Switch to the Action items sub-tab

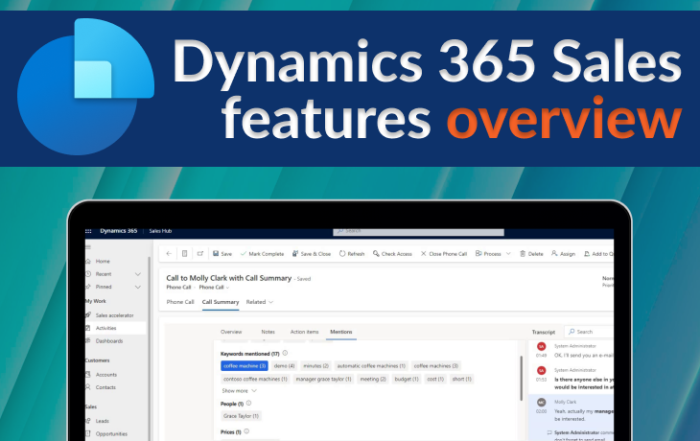304,332
